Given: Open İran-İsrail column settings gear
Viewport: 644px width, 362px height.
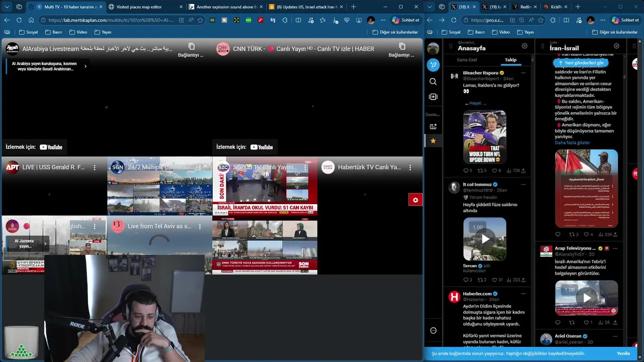Looking at the screenshot, I should pos(616,46).
